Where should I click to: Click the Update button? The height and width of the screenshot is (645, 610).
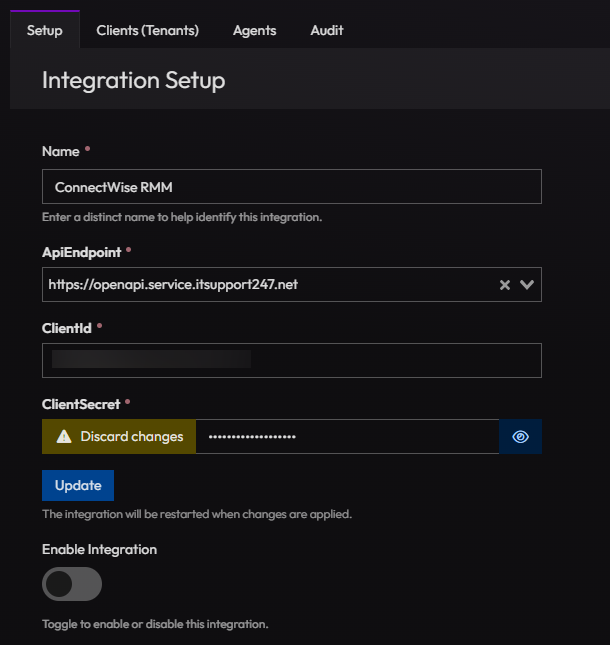coord(78,485)
